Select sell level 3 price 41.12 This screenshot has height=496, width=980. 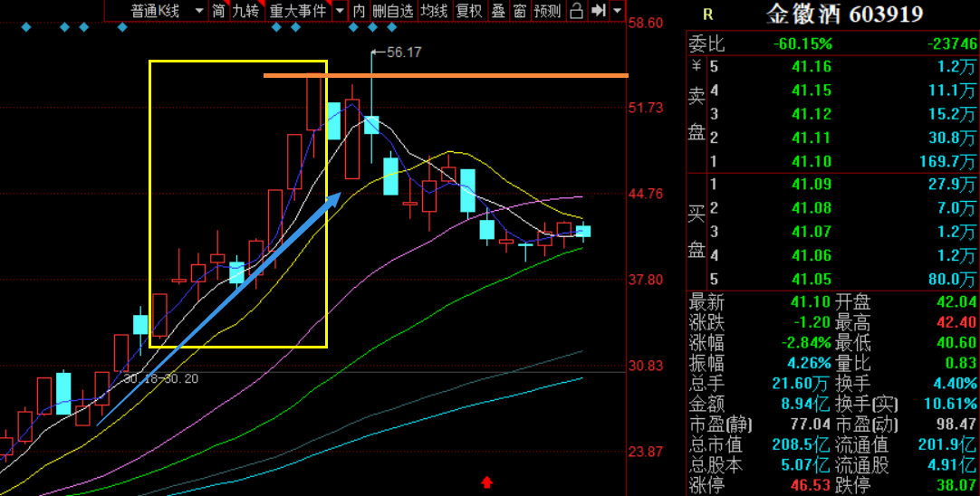(x=813, y=114)
